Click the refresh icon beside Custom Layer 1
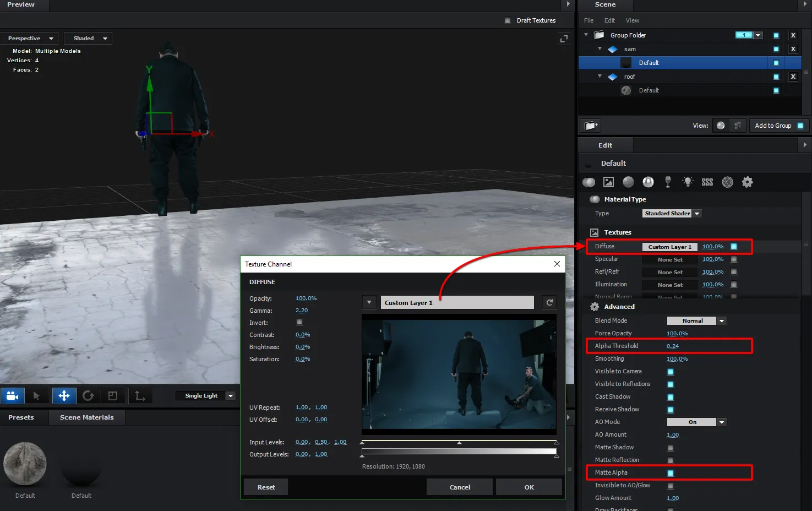 (x=549, y=303)
